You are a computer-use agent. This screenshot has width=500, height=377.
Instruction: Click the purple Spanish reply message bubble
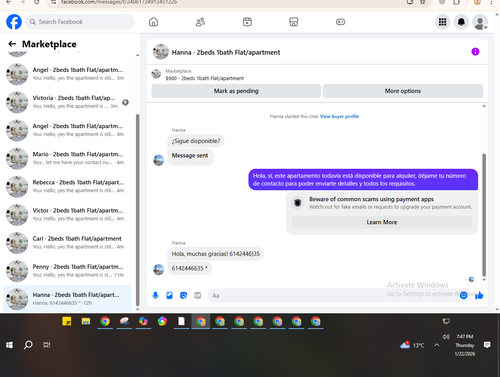pyautogui.click(x=363, y=180)
